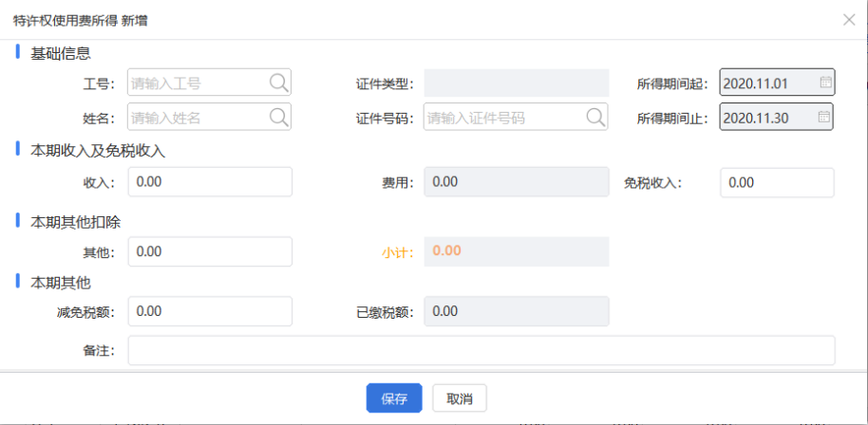Open the calendar for 所得期间起
Viewport: 868px width, 425px height.
tap(825, 83)
